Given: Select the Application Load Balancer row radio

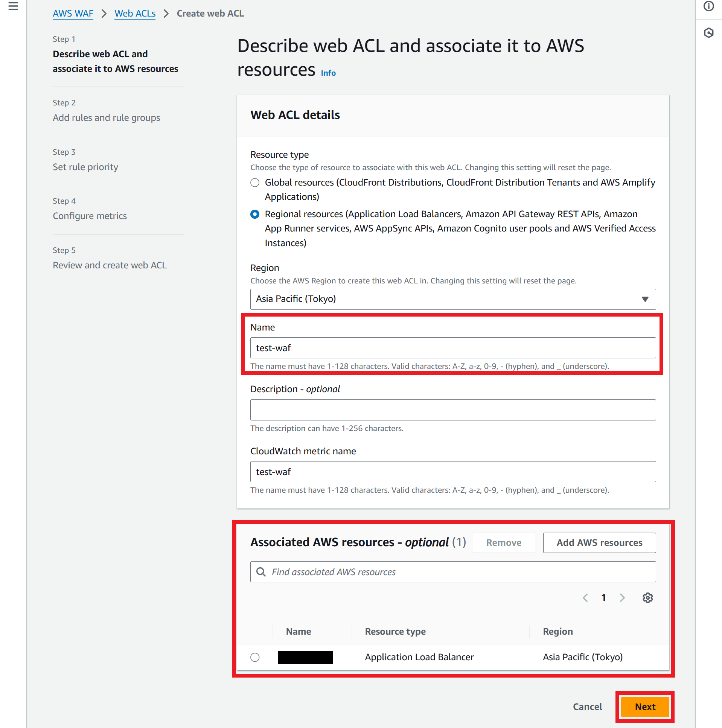Looking at the screenshot, I should point(255,657).
